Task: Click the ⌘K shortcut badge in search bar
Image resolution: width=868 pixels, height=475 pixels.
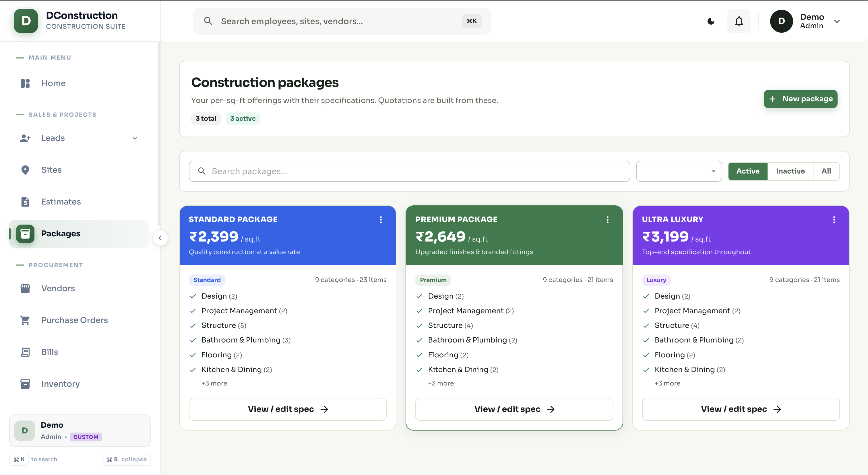Action: (x=471, y=21)
